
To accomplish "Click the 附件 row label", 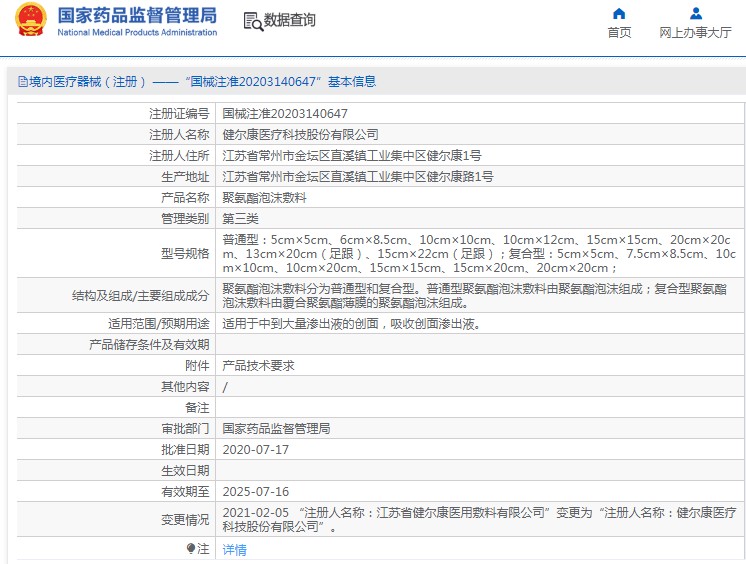I will (197, 366).
